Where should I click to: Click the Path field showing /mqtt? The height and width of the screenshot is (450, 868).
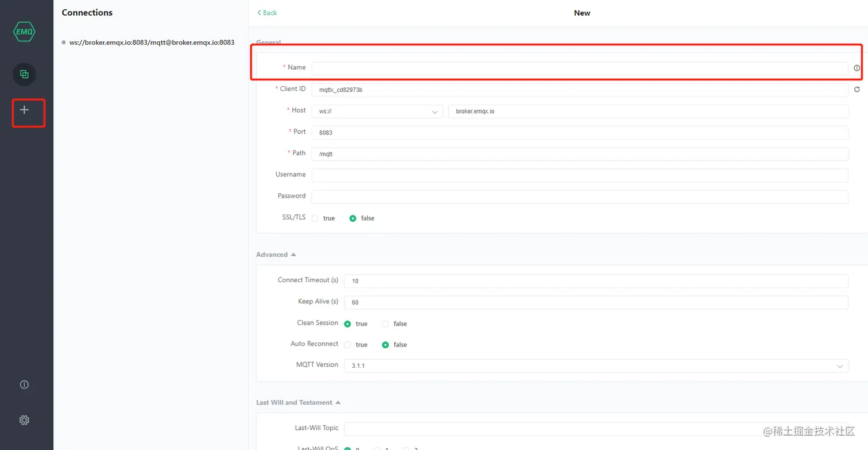point(580,154)
